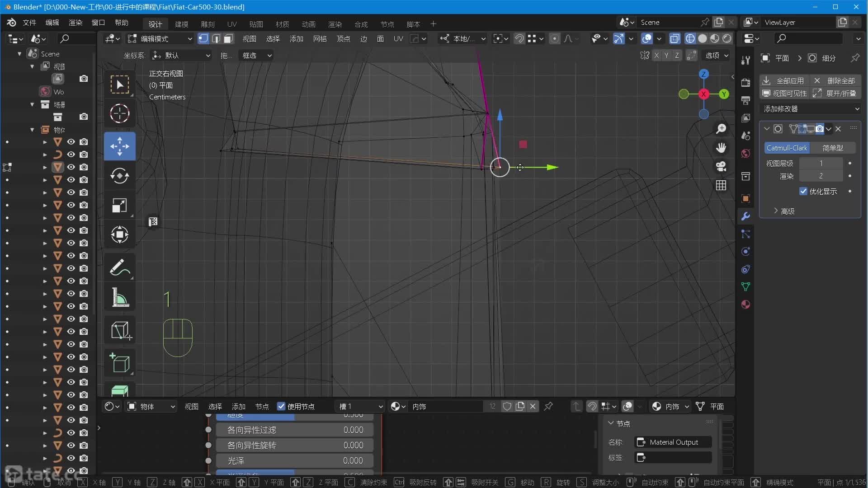Toggle X-ray display in viewport header
This screenshot has height=488, width=868.
click(675, 39)
